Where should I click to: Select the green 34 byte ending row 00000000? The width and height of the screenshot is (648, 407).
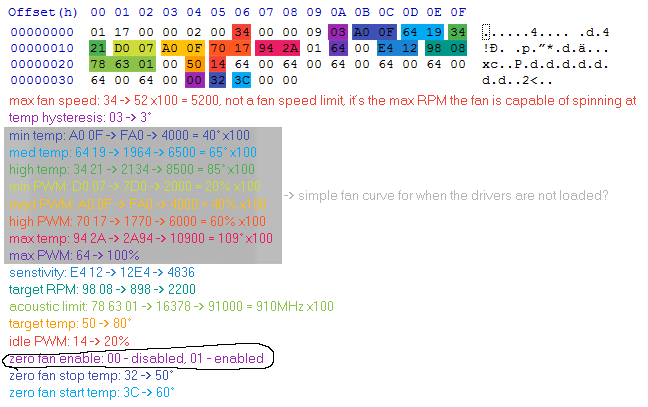[x=458, y=32]
